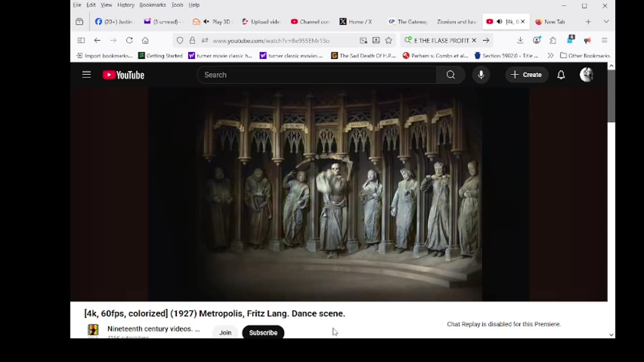Open the Edit menu

(x=91, y=5)
